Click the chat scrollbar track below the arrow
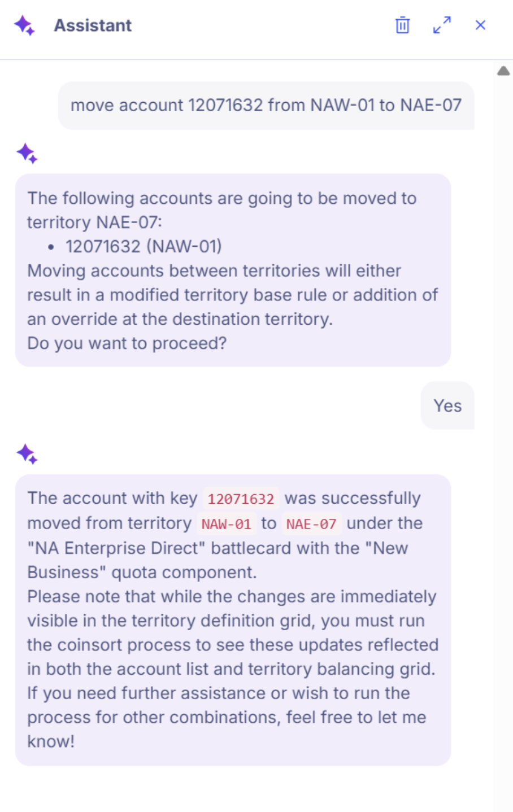 tap(503, 440)
